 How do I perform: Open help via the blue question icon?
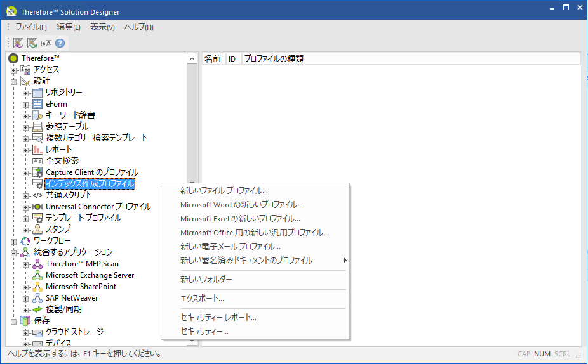60,43
